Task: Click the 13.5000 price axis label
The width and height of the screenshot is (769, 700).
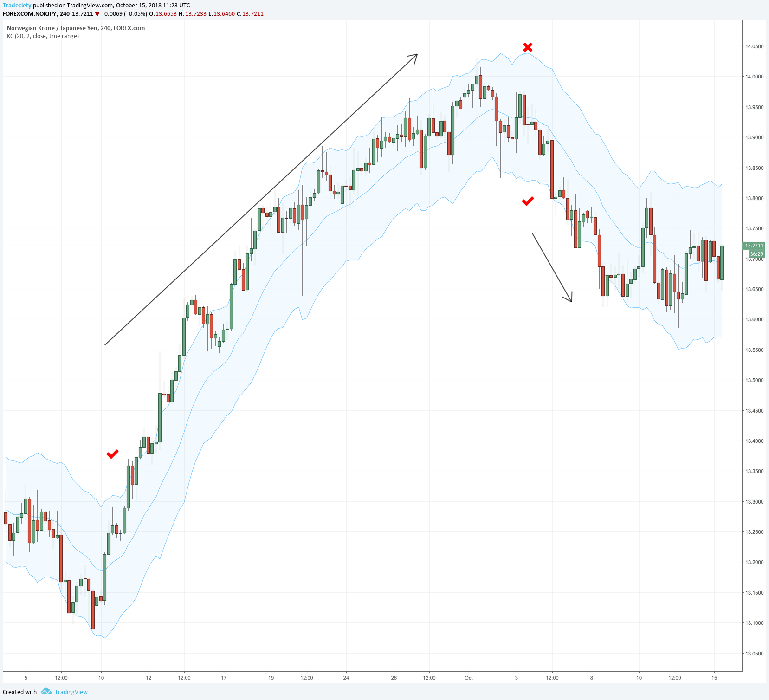Action: click(754, 380)
